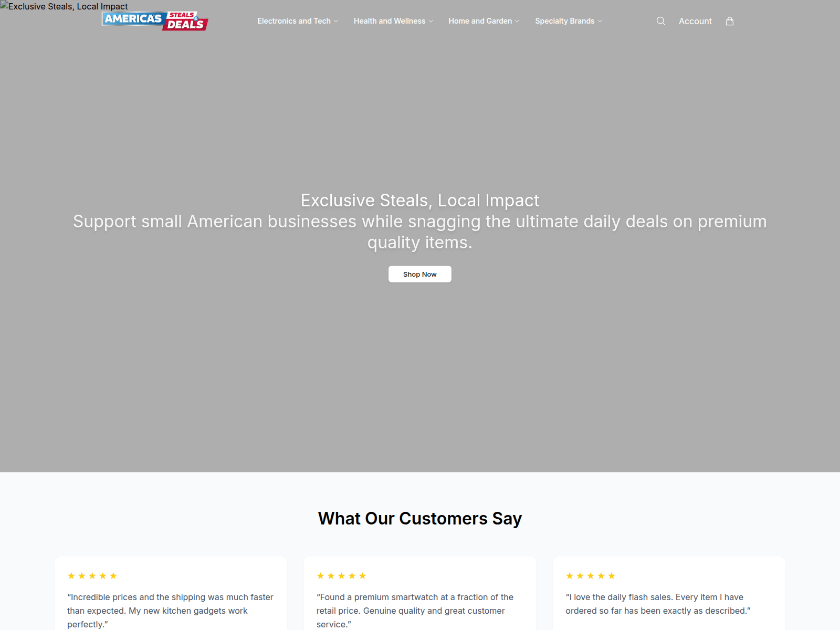
Task: Click the kitchen gadgets review text
Action: (171, 611)
